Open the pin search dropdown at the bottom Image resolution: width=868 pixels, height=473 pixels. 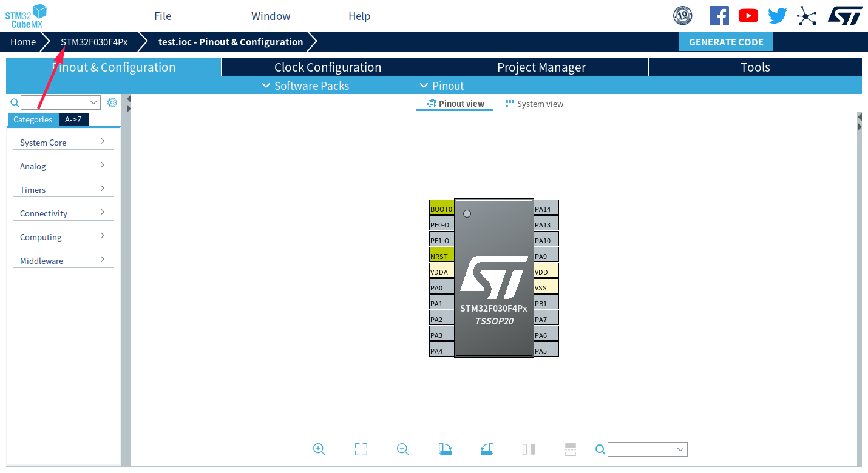pos(647,449)
